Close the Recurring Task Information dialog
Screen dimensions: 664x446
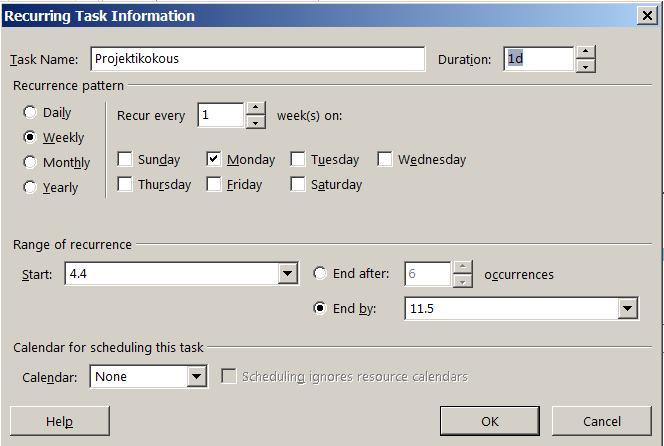(x=646, y=15)
